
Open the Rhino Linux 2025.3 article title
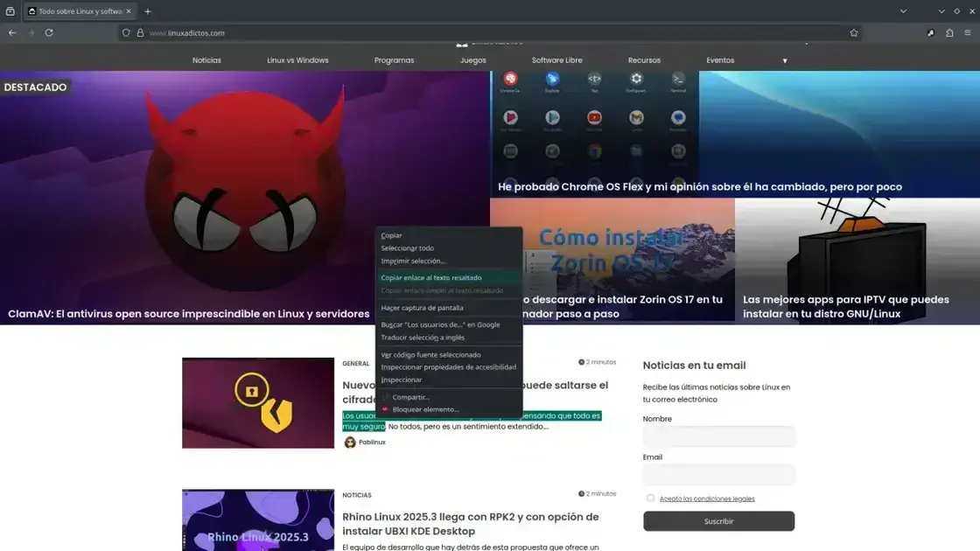(x=470, y=524)
